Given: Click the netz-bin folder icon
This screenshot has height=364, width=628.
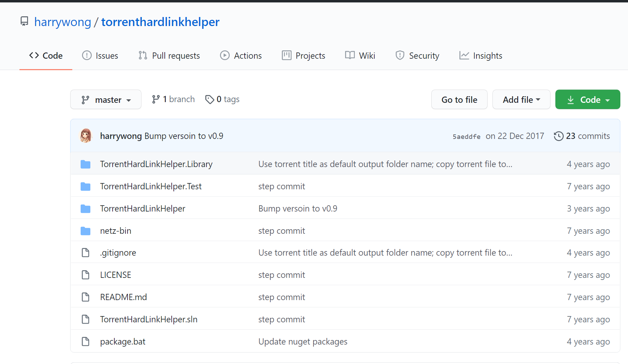Looking at the screenshot, I should pos(85,231).
